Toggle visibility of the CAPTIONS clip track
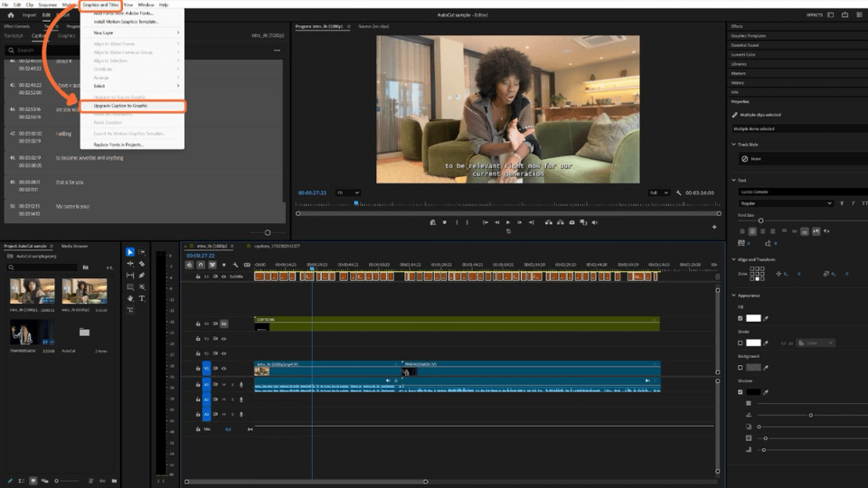 223,324
